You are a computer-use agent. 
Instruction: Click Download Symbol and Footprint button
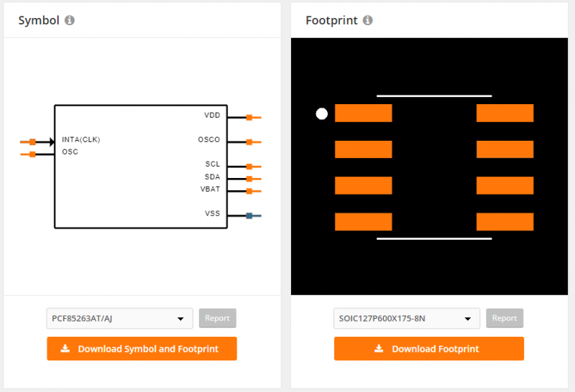coord(142,349)
